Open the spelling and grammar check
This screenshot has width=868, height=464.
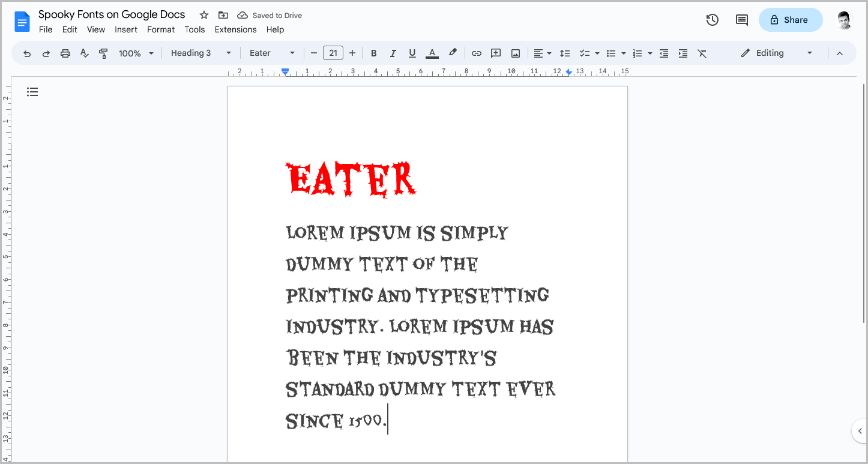tap(84, 53)
